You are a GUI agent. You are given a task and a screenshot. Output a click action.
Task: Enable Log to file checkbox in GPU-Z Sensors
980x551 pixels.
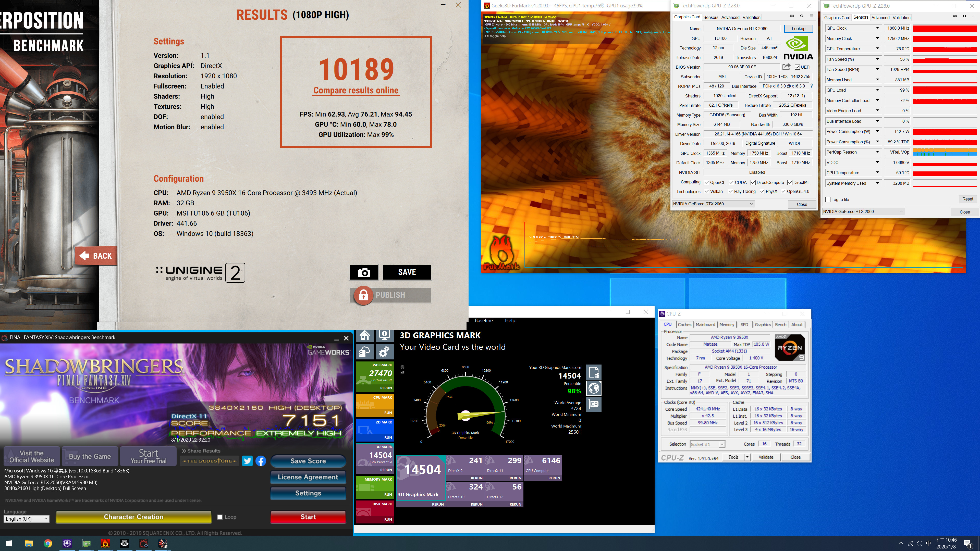coord(828,200)
